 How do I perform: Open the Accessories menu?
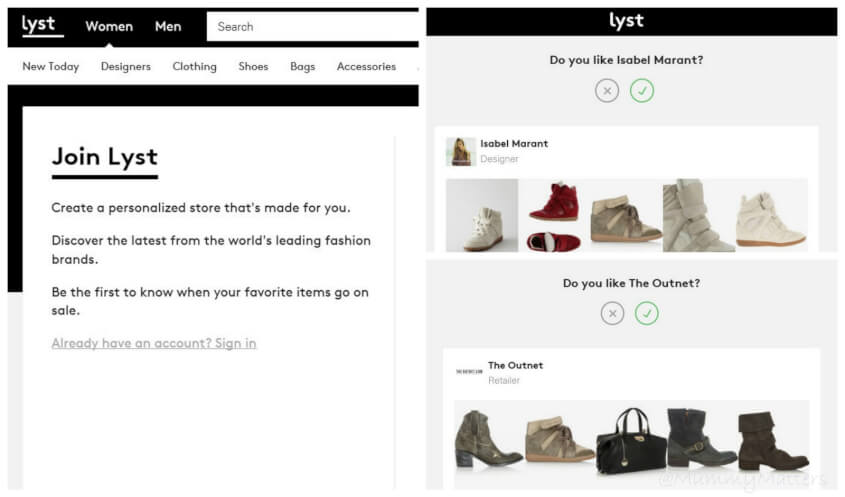(x=366, y=66)
